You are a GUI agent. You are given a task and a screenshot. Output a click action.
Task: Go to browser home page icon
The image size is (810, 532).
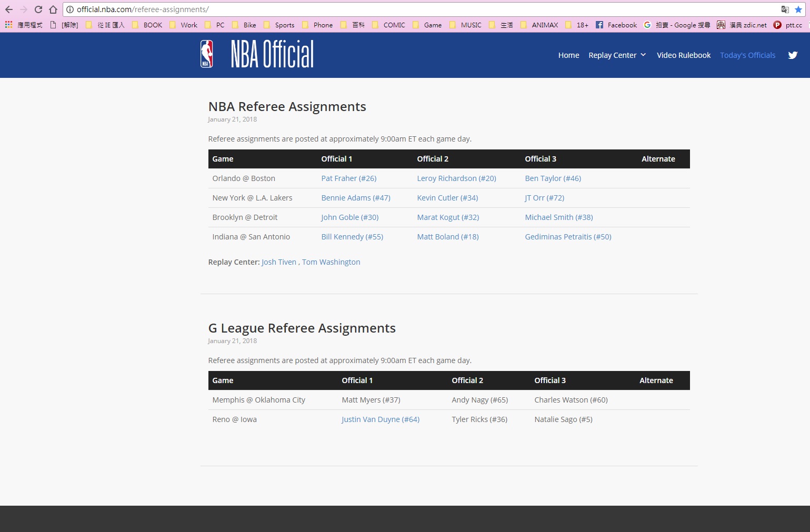(53, 9)
